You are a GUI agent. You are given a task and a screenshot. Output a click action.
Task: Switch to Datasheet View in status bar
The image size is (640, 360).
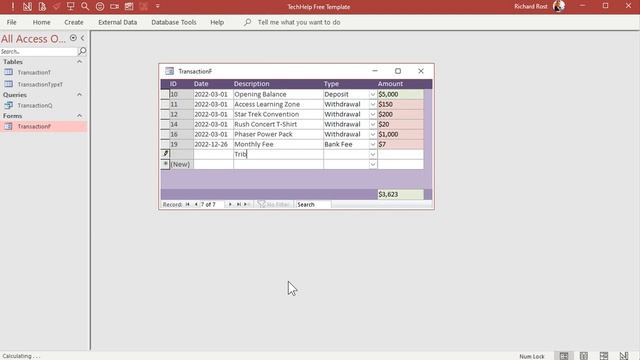click(x=584, y=356)
